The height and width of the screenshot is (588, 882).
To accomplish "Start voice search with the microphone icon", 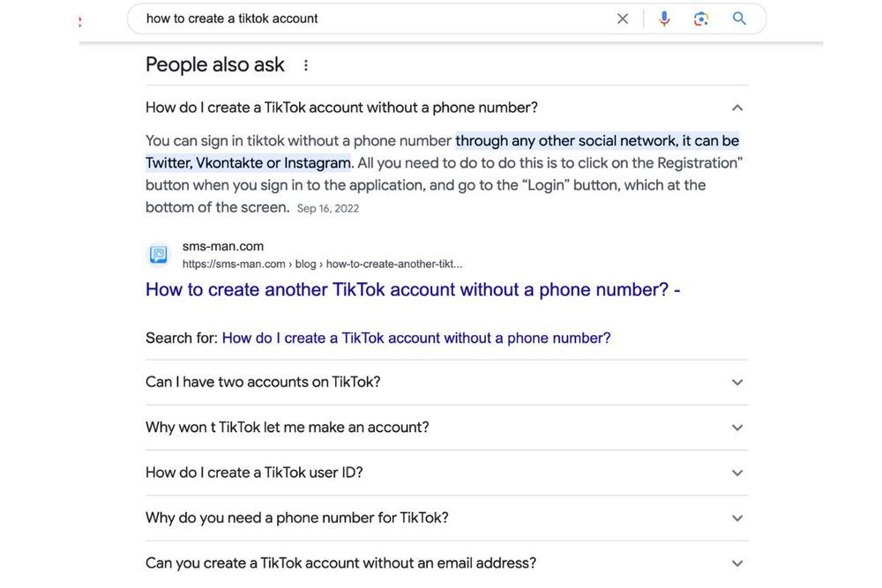I will (x=664, y=19).
